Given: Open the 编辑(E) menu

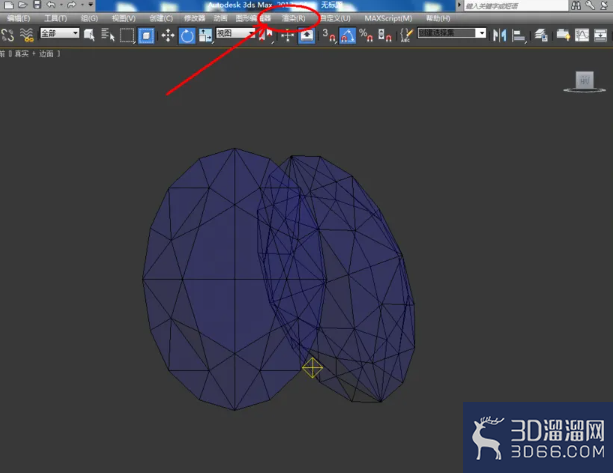Looking at the screenshot, I should click(18, 18).
